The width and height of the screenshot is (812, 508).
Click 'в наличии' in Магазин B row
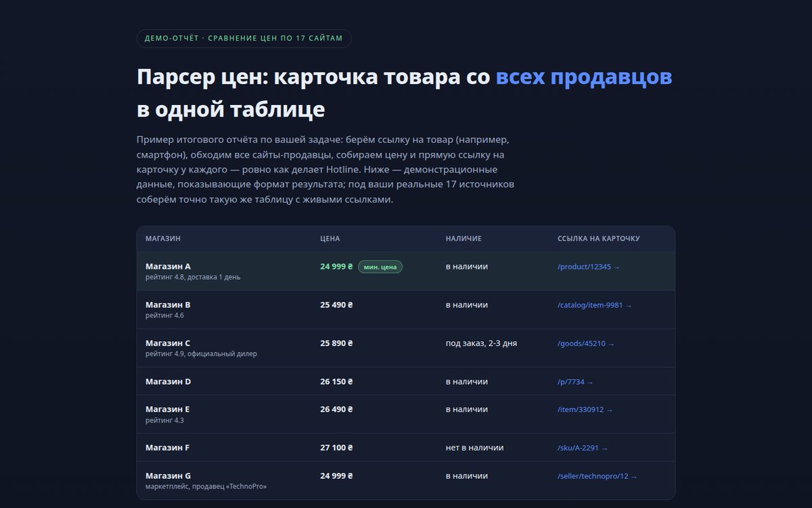(x=467, y=305)
